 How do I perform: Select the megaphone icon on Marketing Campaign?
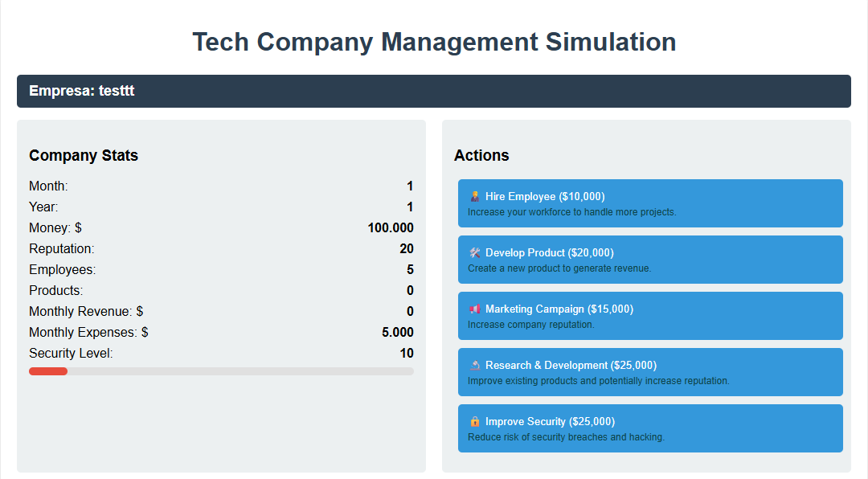coord(473,308)
